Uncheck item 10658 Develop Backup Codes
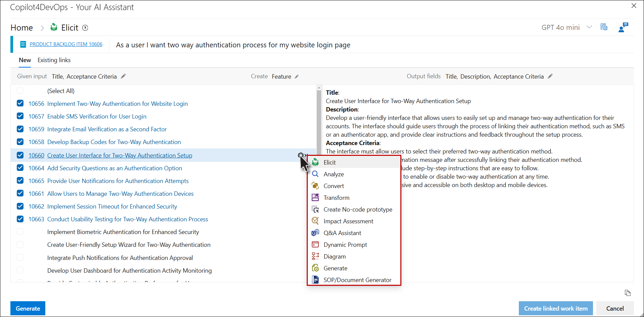 coord(20,141)
